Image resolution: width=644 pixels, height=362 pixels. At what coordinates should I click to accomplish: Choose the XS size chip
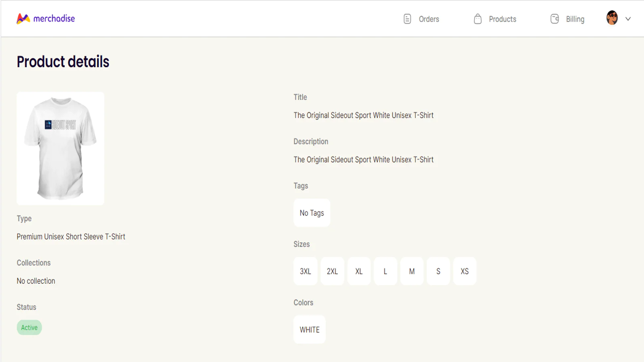coord(464,271)
